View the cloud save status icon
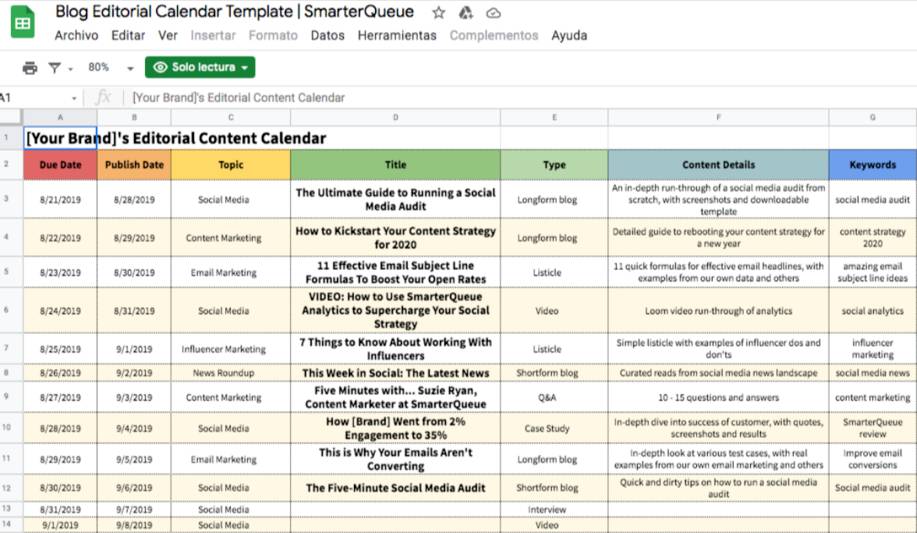917x533 pixels. [x=494, y=12]
